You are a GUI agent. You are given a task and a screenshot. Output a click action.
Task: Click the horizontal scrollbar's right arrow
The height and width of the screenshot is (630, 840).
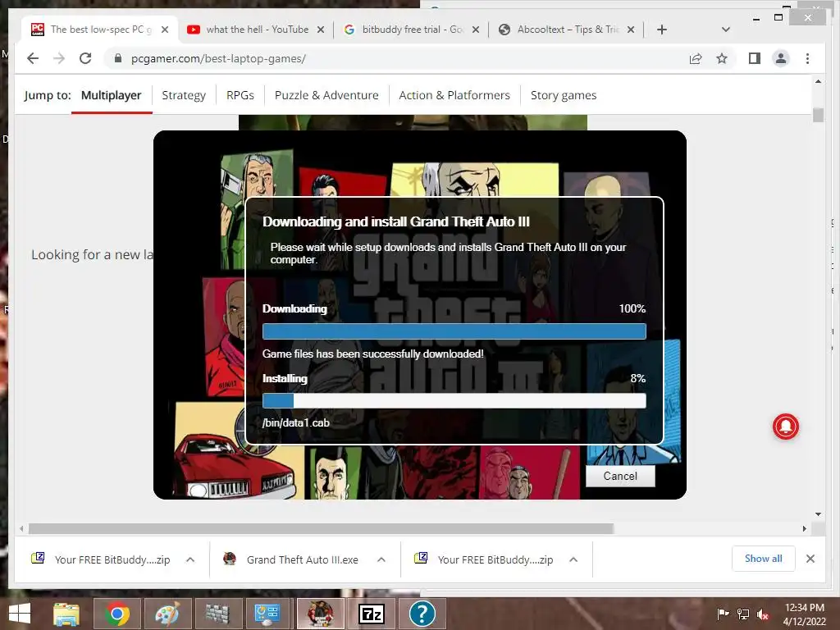[804, 529]
